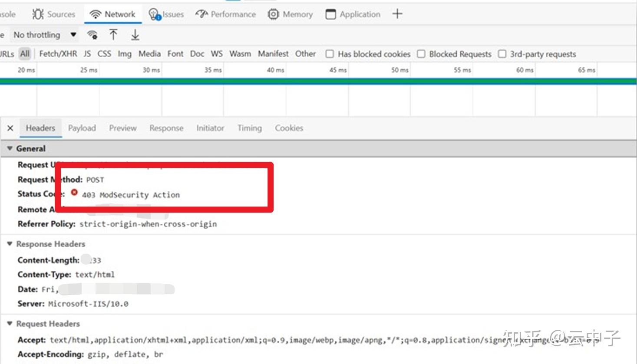The image size is (637, 364).
Task: Open the Issues panel lightbulb icon
Action: point(153,13)
